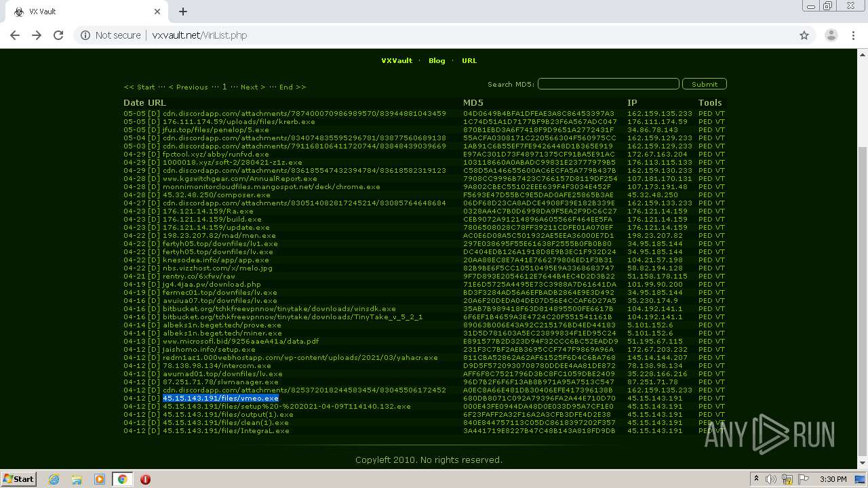This screenshot has width=868, height=488.
Task: Click the IP address 198.23.207.82
Action: pyautogui.click(x=654, y=235)
